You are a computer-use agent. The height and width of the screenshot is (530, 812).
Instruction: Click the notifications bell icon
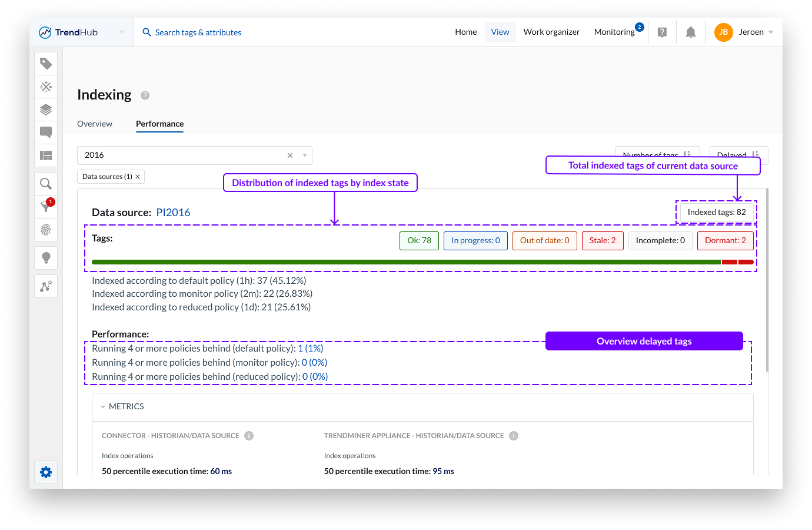tap(690, 32)
